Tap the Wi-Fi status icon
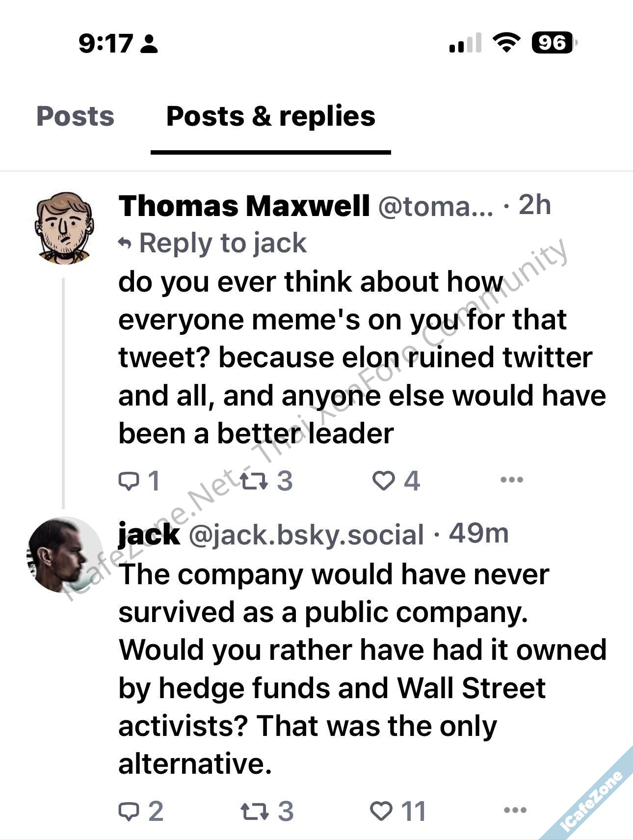The image size is (633, 840). click(506, 43)
